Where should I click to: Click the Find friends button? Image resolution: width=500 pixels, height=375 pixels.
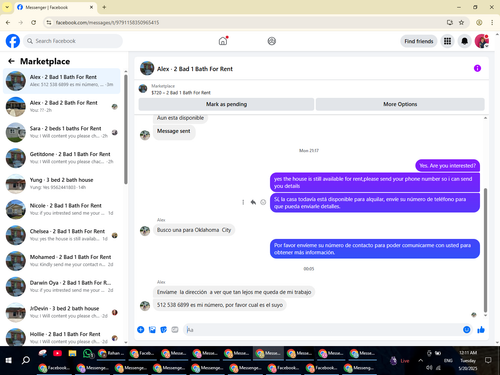419,41
